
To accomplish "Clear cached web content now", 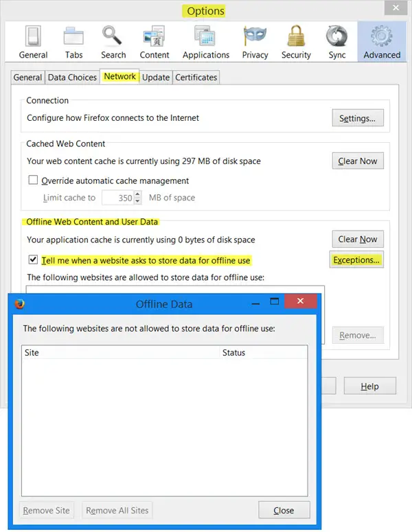I will [358, 161].
